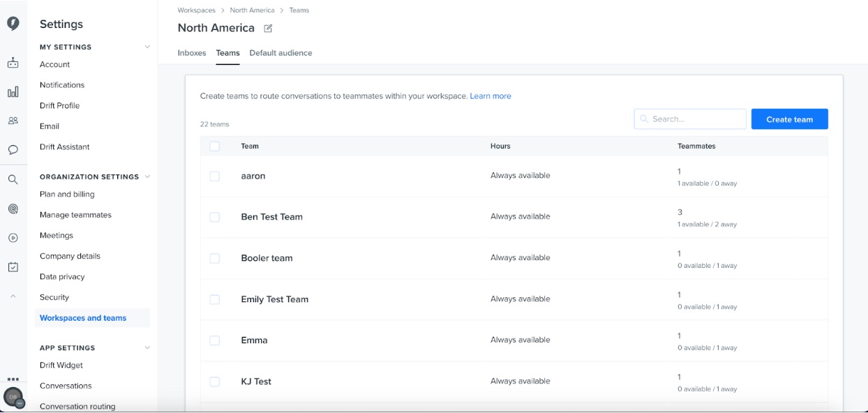The image size is (868, 413).
Task: Select the Ben Test Team checkbox
Action: [215, 217]
